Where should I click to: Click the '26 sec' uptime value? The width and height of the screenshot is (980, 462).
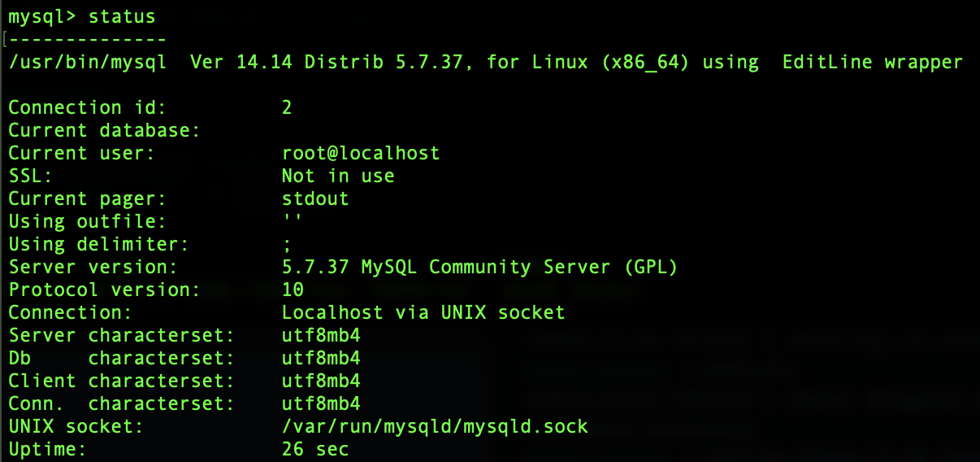(x=315, y=449)
